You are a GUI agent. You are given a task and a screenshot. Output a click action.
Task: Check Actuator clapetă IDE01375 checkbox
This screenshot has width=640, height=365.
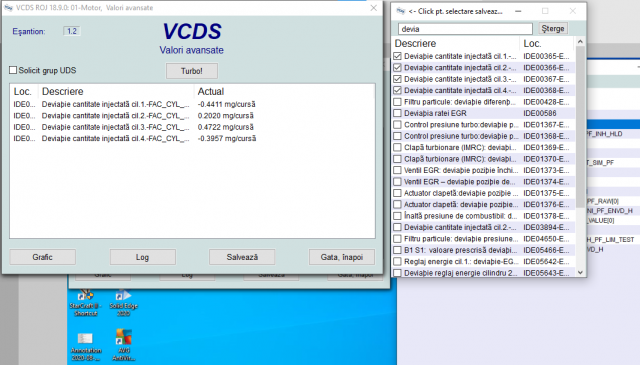[x=397, y=193]
